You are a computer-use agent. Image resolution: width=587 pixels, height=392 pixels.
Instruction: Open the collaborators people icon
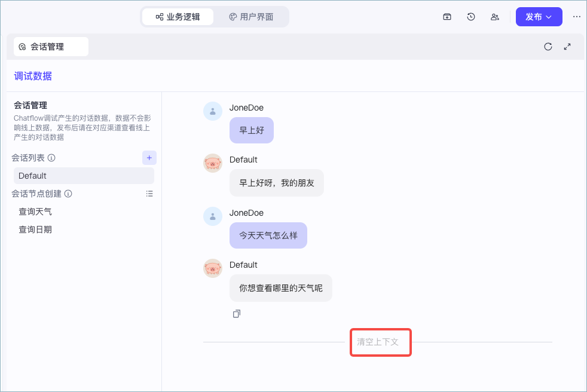coord(495,17)
